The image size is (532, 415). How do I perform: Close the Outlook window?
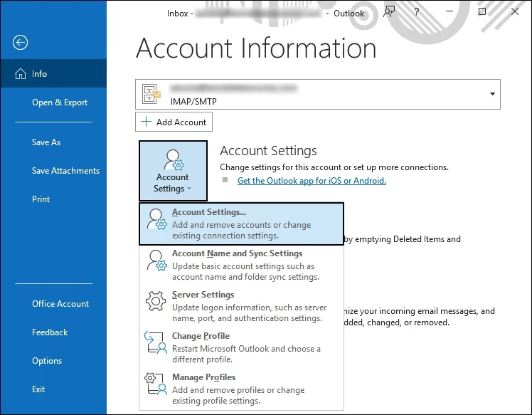[515, 11]
